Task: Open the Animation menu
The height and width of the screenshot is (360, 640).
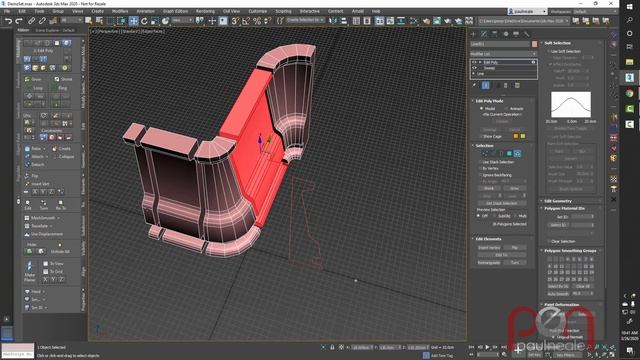Action: coord(145,11)
